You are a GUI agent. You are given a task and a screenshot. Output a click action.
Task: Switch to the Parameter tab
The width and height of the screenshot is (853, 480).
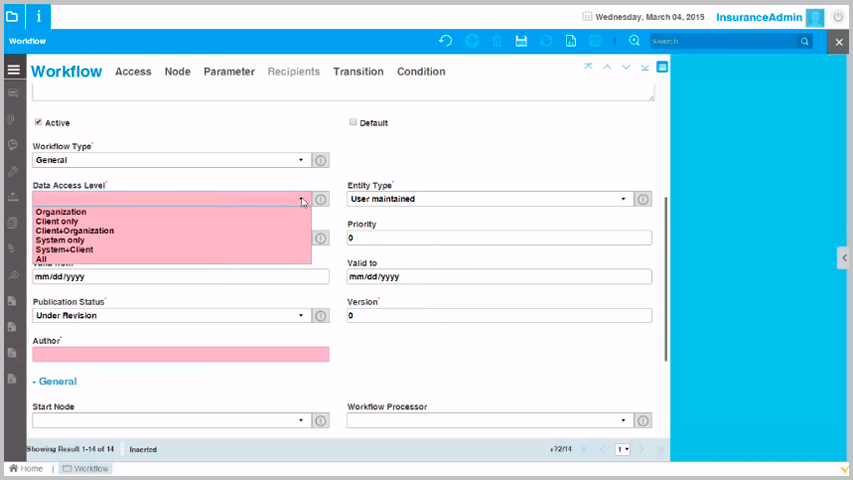229,71
